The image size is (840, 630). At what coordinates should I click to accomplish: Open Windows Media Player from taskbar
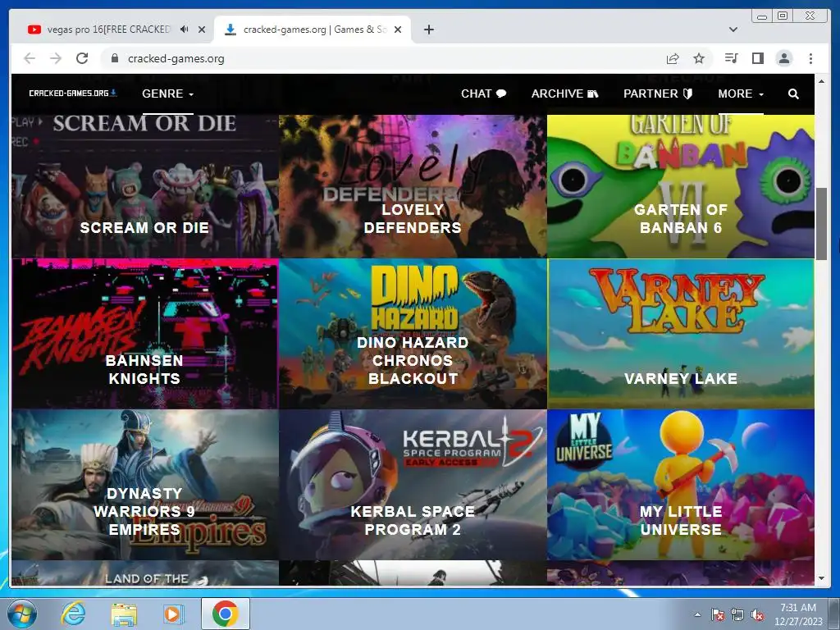point(172,614)
